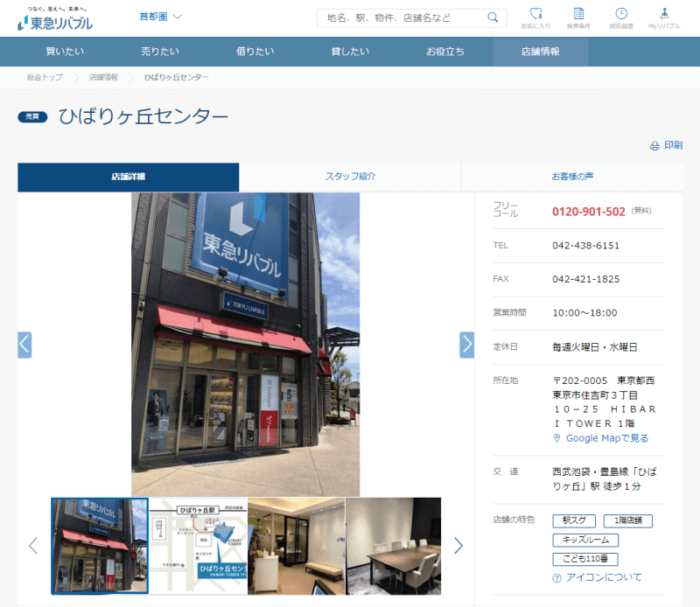Click business hours 10:00～18:00 text
The width and height of the screenshot is (700, 607).
(x=585, y=313)
